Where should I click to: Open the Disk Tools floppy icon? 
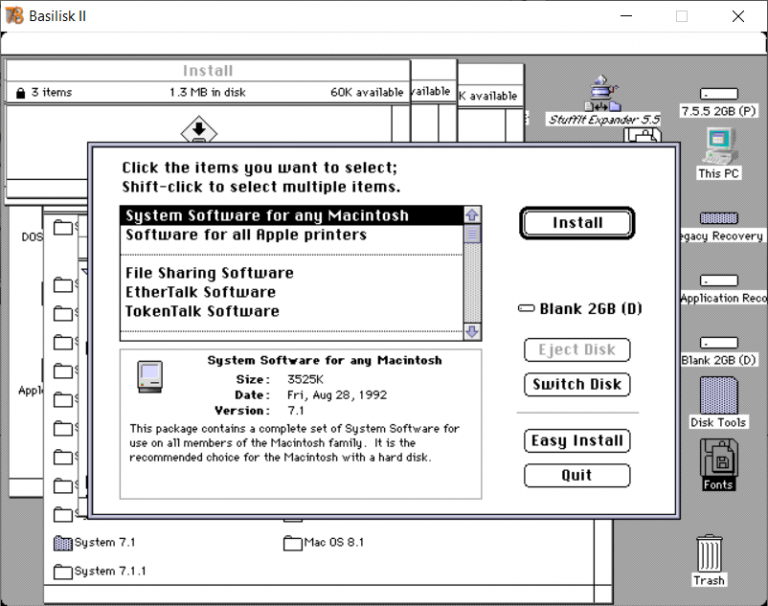click(x=718, y=396)
